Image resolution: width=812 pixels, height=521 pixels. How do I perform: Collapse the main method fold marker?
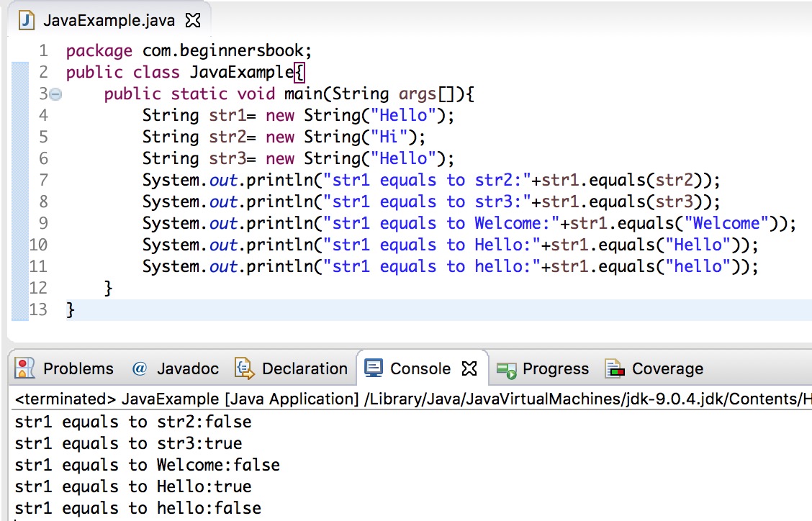[55, 94]
